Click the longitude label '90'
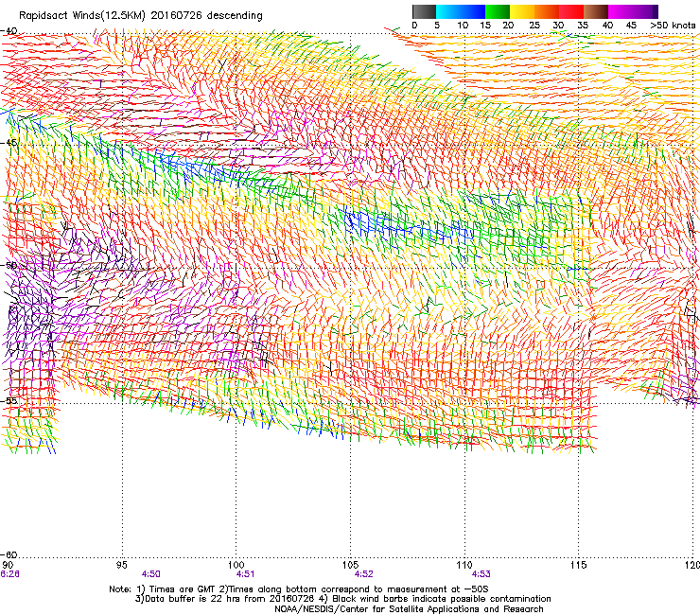700x615 pixels. pyautogui.click(x=8, y=565)
